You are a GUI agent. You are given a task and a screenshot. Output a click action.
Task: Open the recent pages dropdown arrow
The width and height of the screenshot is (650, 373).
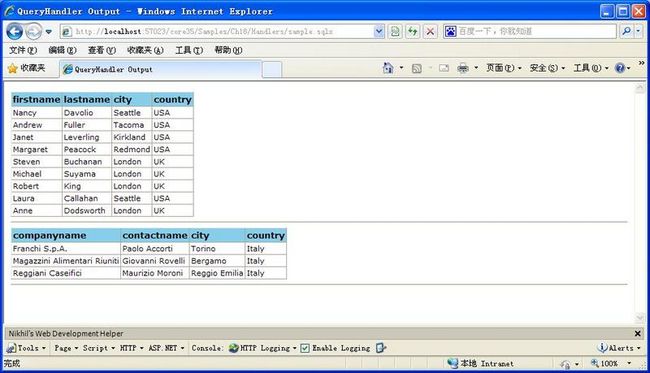point(49,32)
